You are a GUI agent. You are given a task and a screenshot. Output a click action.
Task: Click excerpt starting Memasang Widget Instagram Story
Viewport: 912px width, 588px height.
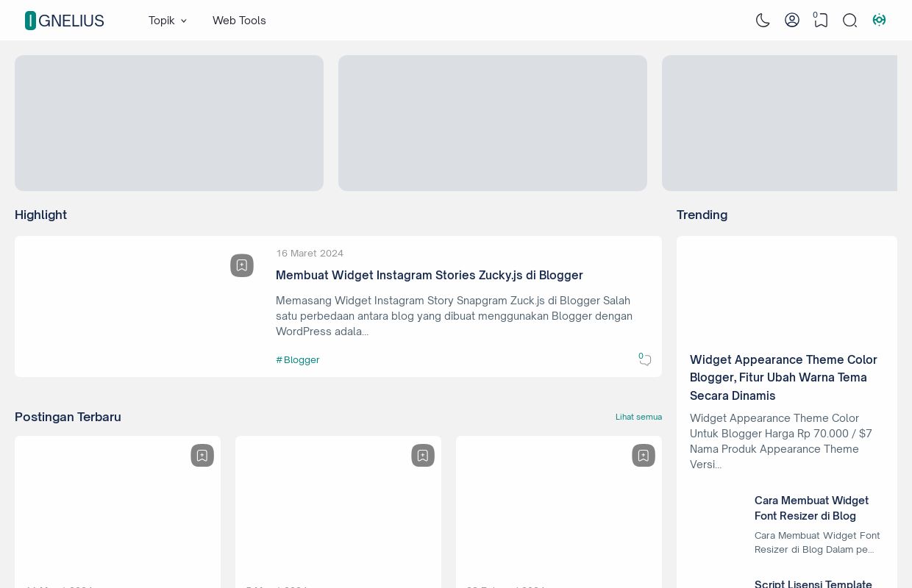(454, 316)
